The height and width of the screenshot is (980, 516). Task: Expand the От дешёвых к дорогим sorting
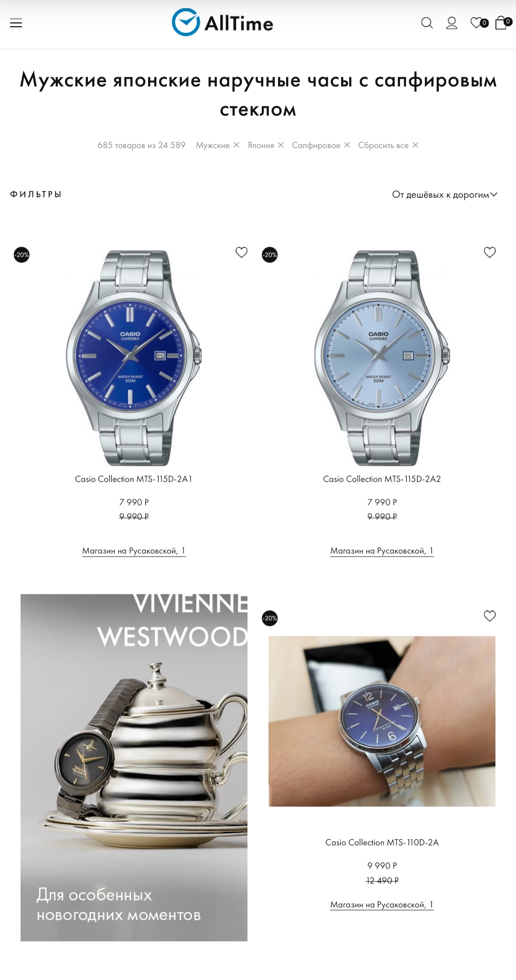tap(445, 194)
